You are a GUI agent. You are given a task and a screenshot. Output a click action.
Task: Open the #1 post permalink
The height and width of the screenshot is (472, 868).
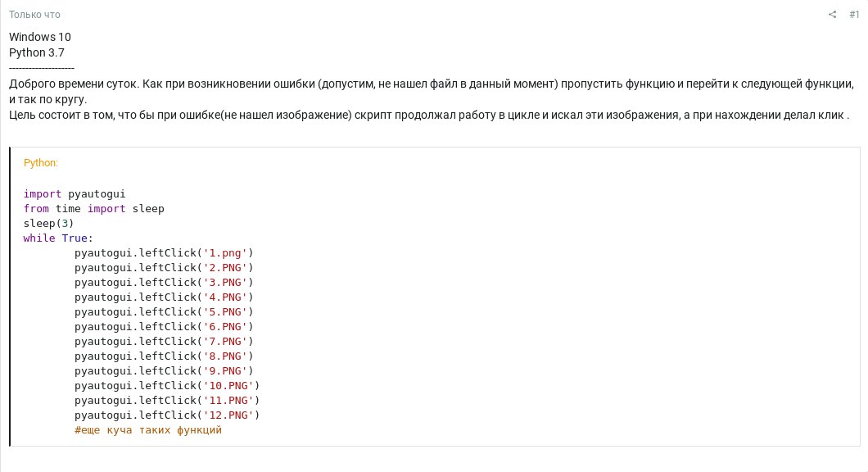854,15
